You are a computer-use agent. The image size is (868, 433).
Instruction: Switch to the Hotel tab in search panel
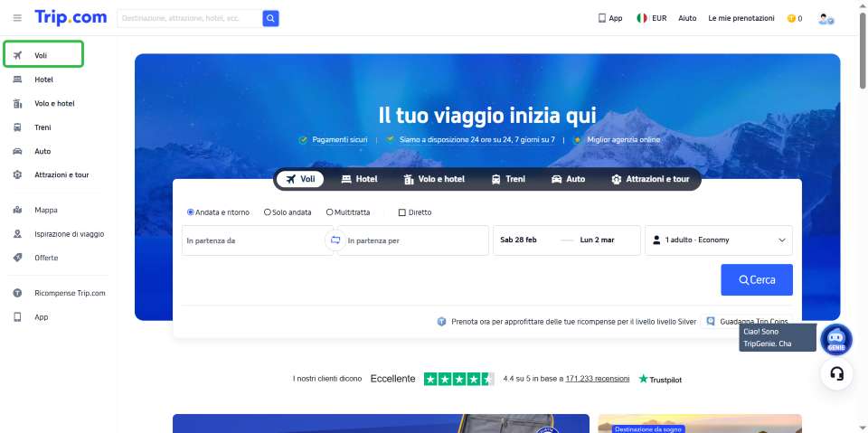pos(359,179)
